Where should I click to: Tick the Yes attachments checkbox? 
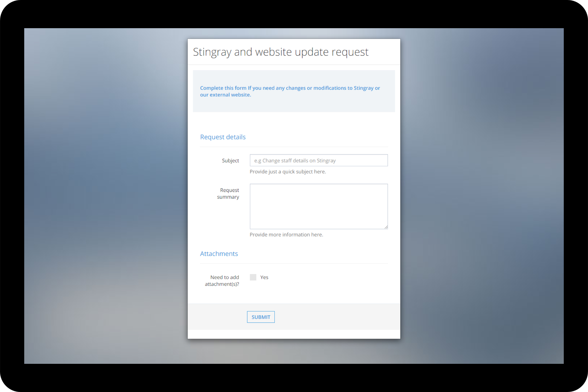[253, 277]
